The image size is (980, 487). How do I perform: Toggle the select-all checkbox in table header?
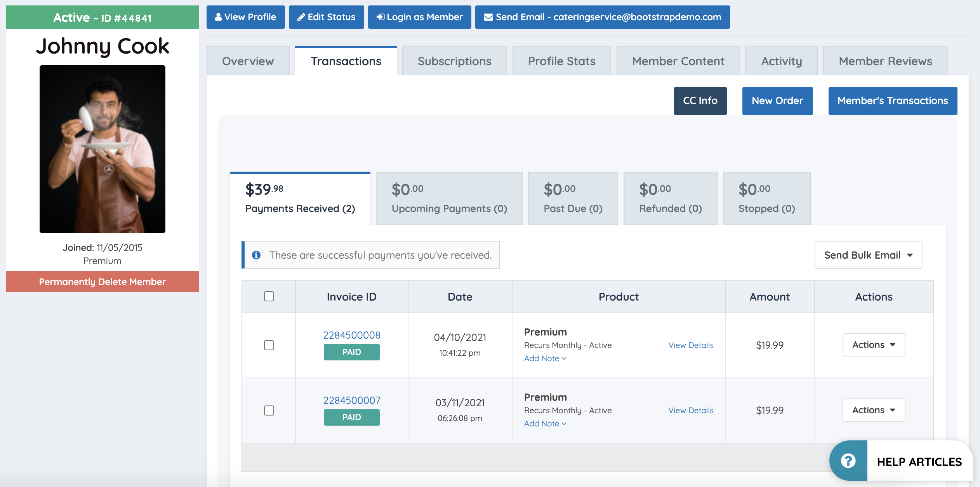[x=269, y=297]
